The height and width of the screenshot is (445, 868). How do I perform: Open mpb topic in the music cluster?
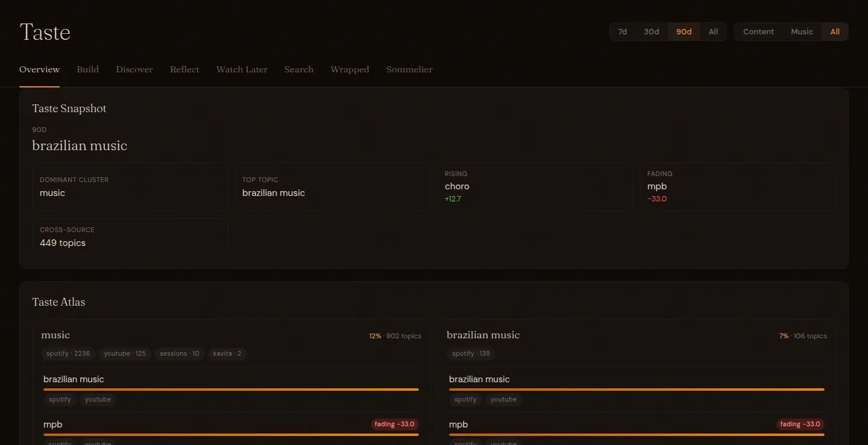(x=53, y=424)
